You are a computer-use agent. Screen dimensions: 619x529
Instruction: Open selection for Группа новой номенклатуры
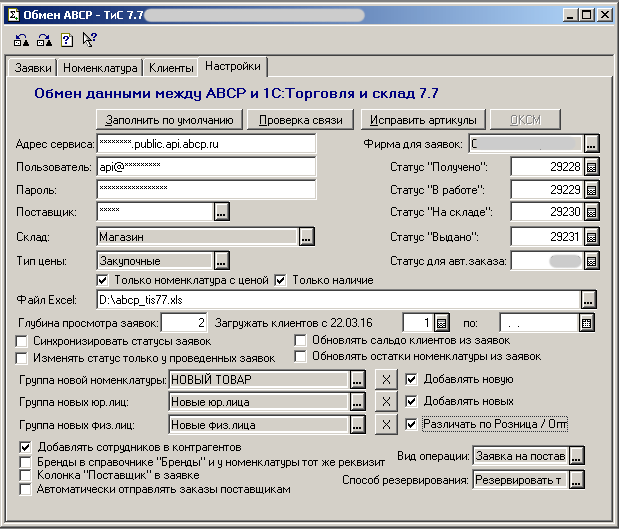tap(357, 380)
